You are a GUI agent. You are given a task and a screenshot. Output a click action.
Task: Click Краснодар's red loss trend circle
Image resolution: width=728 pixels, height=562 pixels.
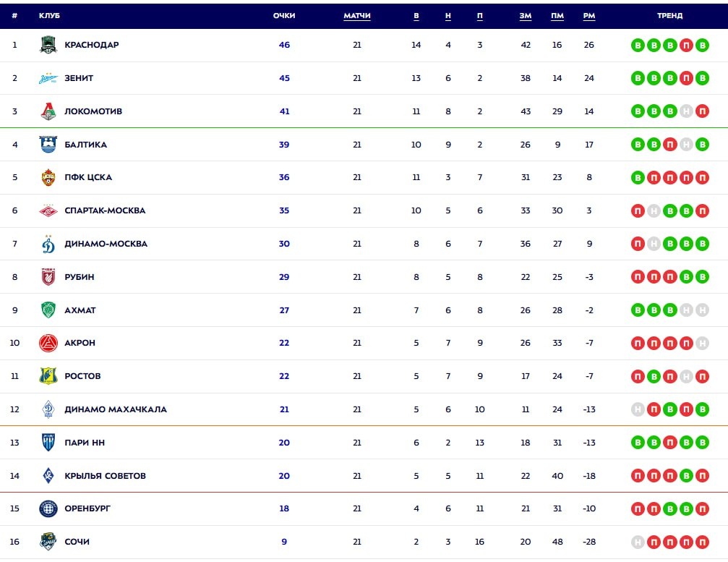coord(686,45)
